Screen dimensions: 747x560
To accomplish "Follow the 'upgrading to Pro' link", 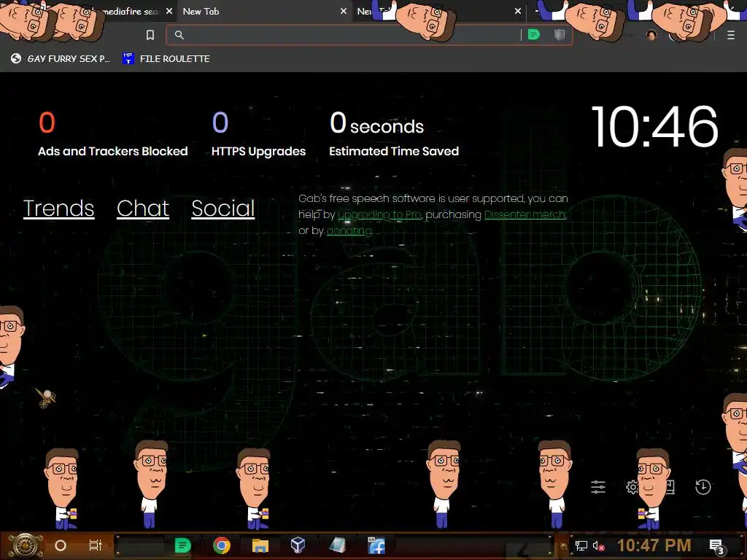I will point(379,215).
